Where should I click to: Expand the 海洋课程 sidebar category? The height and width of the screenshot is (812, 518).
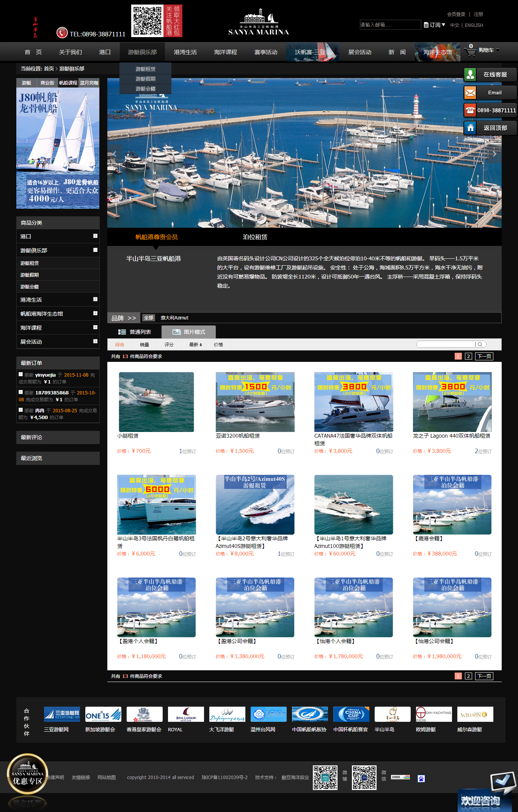pyautogui.click(x=95, y=327)
